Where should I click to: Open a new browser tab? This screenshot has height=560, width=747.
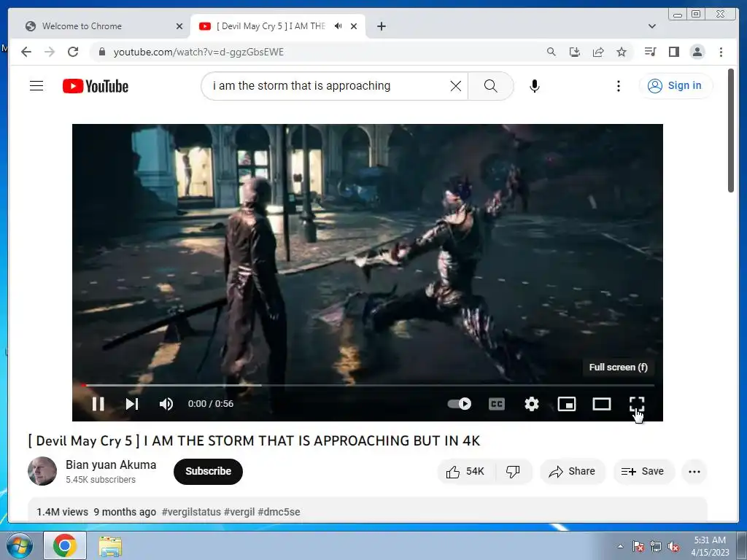(x=381, y=26)
